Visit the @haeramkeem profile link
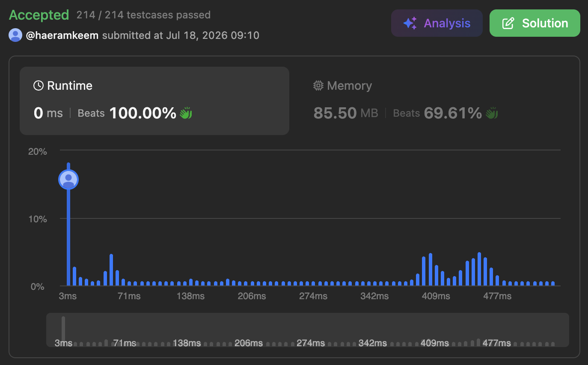588x365 pixels. coord(63,35)
